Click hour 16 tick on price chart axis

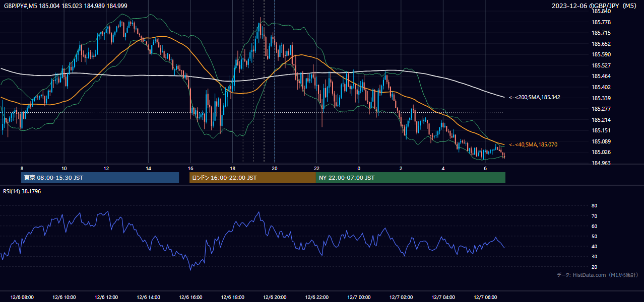tap(190, 168)
